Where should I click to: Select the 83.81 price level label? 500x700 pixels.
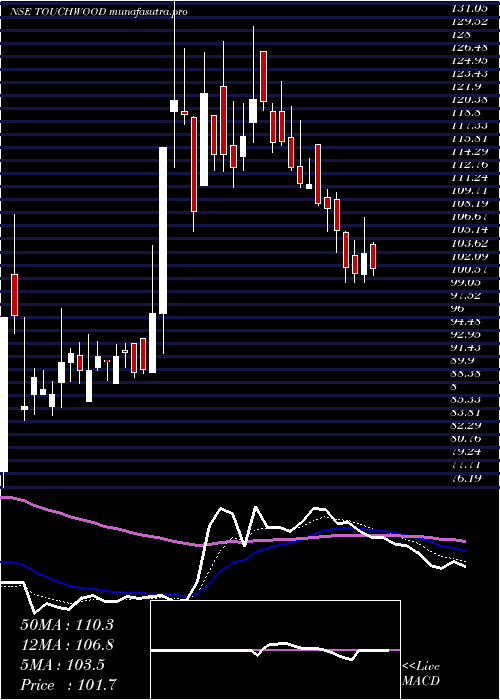coord(467,413)
